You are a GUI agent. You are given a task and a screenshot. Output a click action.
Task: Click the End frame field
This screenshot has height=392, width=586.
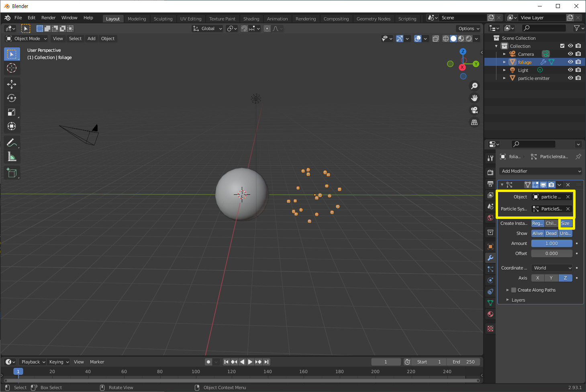464,362
